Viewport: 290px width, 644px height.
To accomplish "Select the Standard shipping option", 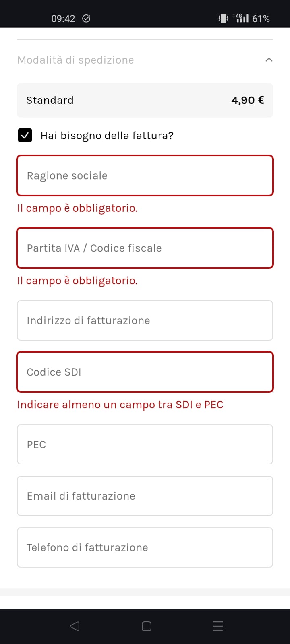I will click(x=145, y=100).
